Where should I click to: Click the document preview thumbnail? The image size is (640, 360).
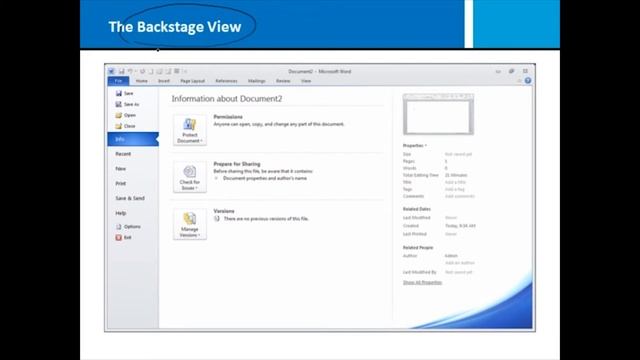438,114
